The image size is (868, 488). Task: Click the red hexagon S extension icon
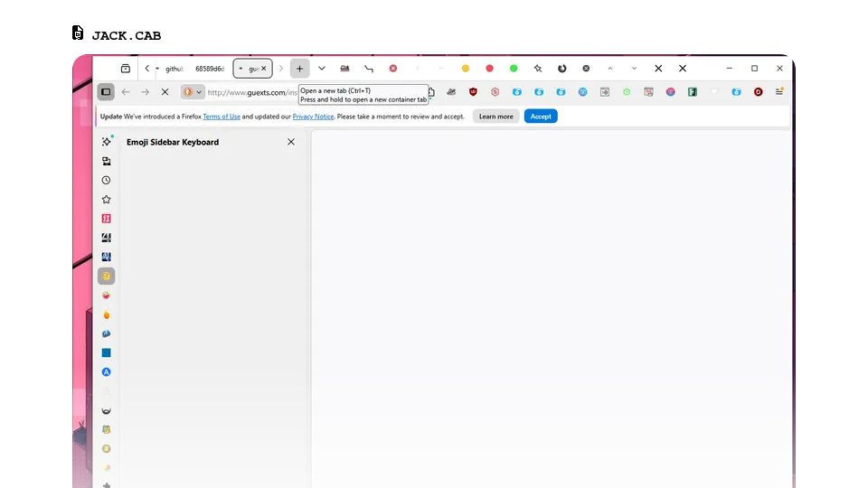coord(495,92)
